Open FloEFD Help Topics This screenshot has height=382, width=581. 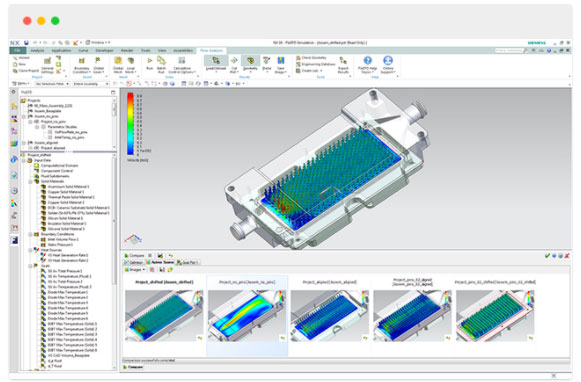pyautogui.click(x=367, y=64)
